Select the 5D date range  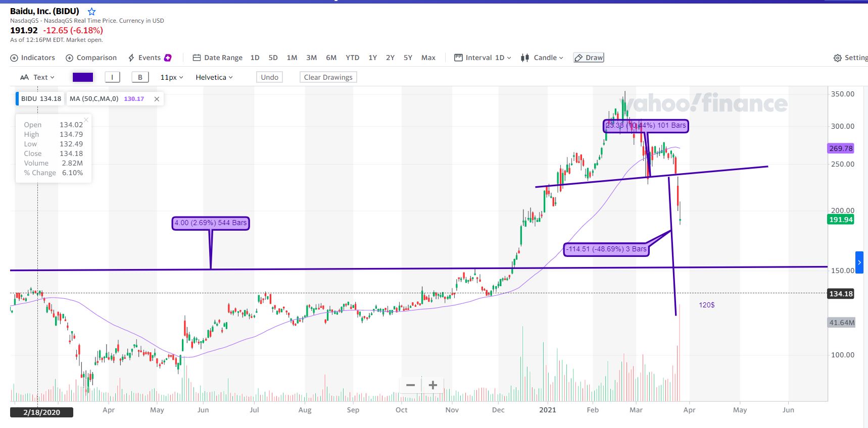(x=273, y=58)
